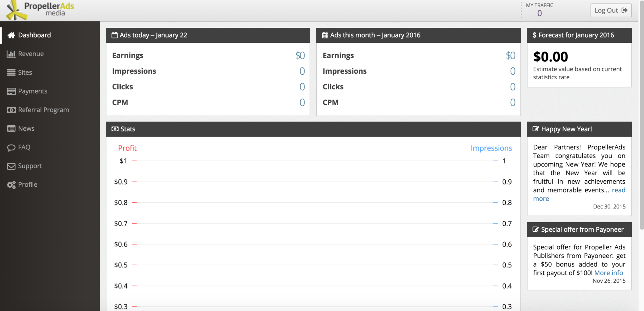
Task: Click the Dec 30, 2015 post date
Action: (609, 206)
